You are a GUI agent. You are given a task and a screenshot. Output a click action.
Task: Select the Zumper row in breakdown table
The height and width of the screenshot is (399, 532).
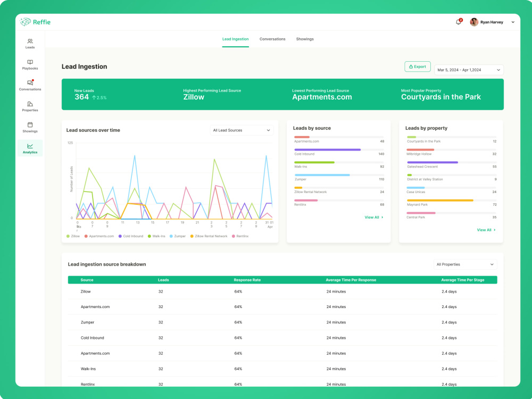282,322
